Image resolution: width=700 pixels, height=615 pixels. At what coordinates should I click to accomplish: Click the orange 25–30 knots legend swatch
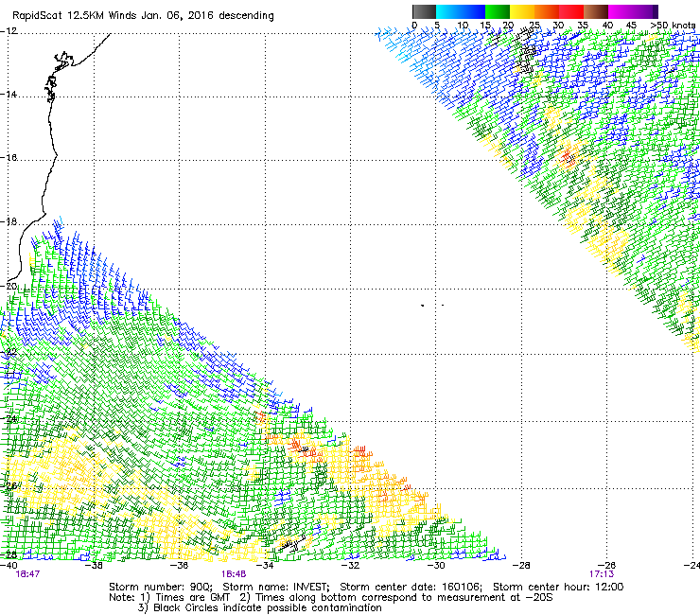547,11
